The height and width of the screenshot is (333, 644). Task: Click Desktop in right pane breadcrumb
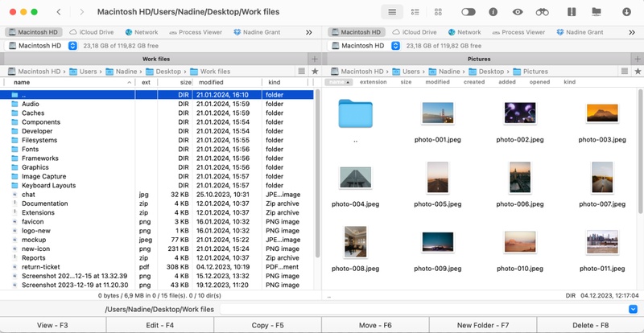tap(486, 72)
